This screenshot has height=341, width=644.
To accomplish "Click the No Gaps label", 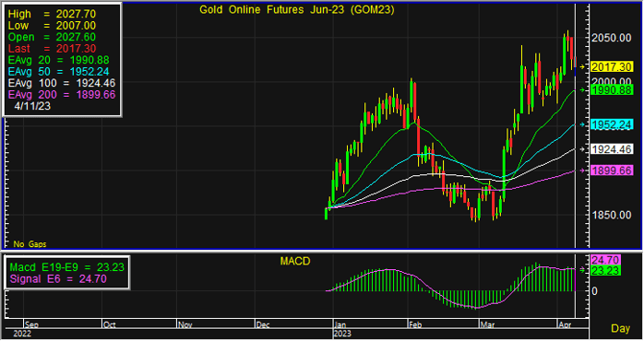I will pos(30,244).
